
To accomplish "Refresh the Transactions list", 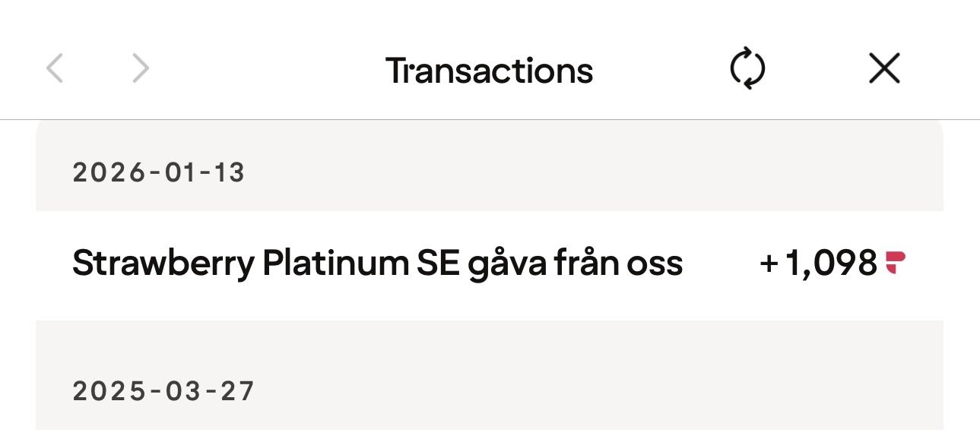I will (x=747, y=70).
